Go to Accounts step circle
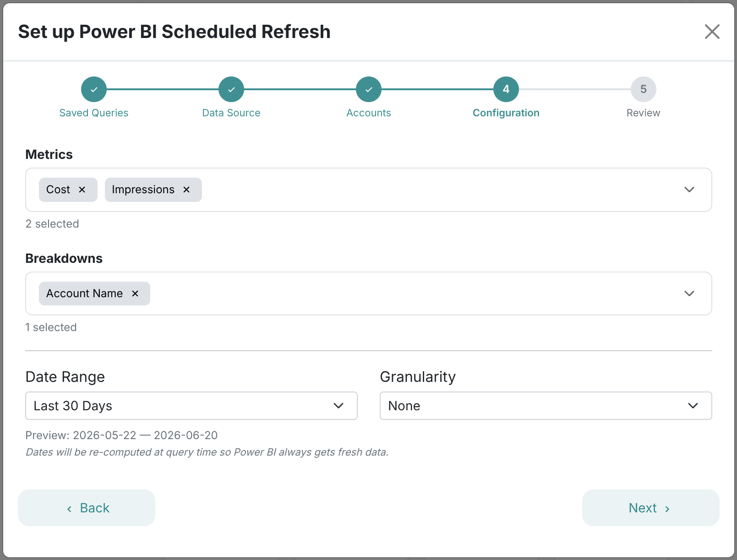 click(369, 89)
